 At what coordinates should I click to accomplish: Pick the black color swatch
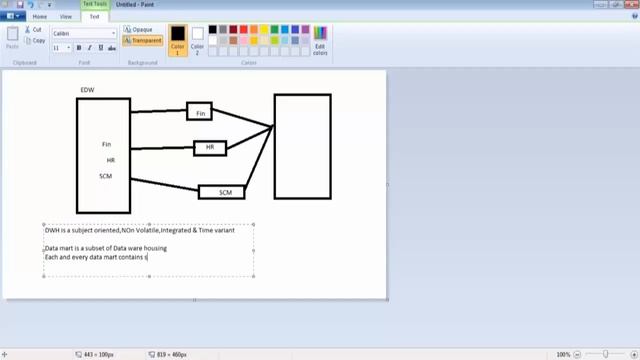(x=213, y=29)
